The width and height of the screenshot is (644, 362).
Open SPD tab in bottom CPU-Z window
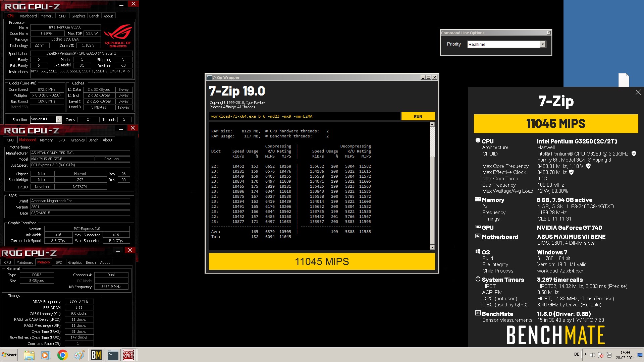tap(59, 262)
